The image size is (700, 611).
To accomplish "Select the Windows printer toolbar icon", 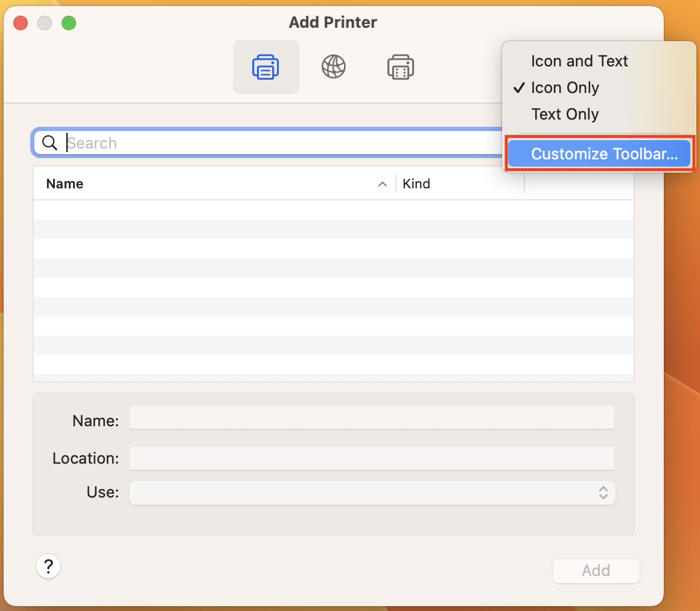I will 401,67.
